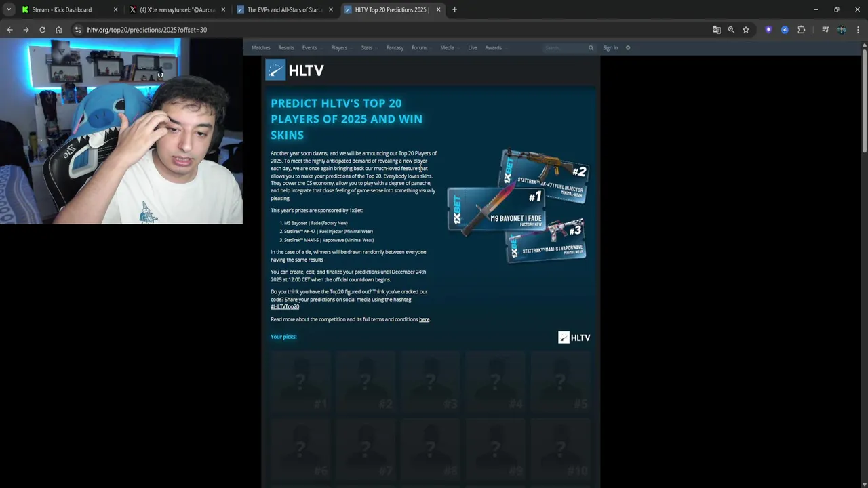Go back to the previous page
The image size is (868, 488).
(9, 30)
